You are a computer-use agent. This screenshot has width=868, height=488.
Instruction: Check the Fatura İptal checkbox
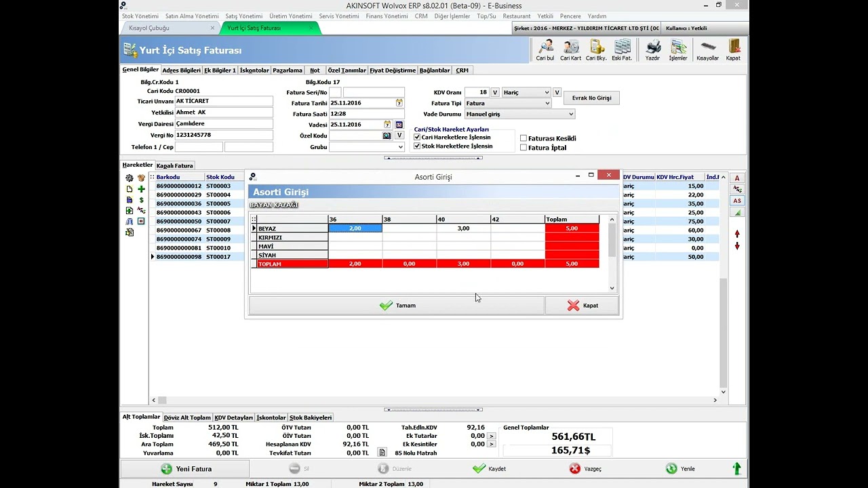point(524,147)
